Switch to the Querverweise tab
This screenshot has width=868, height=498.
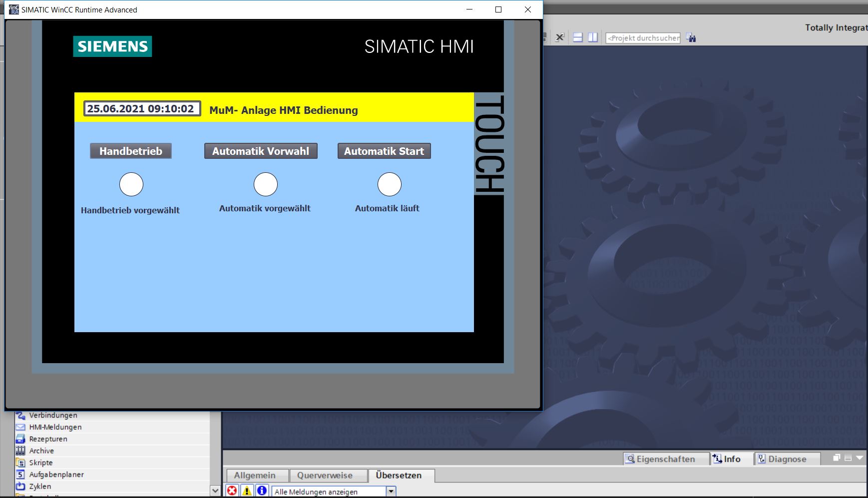coord(325,476)
